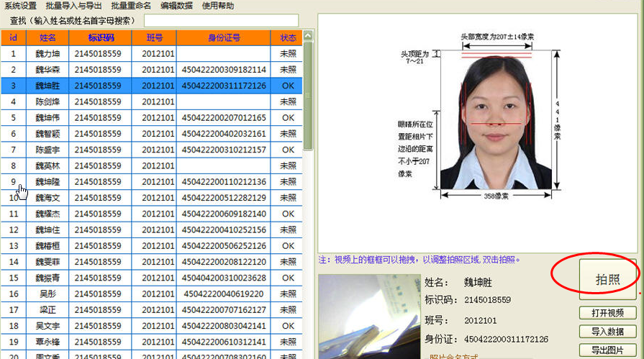Click the scroll-up arrow of the student list
The width and height of the screenshot is (644, 359).
pos(308,35)
